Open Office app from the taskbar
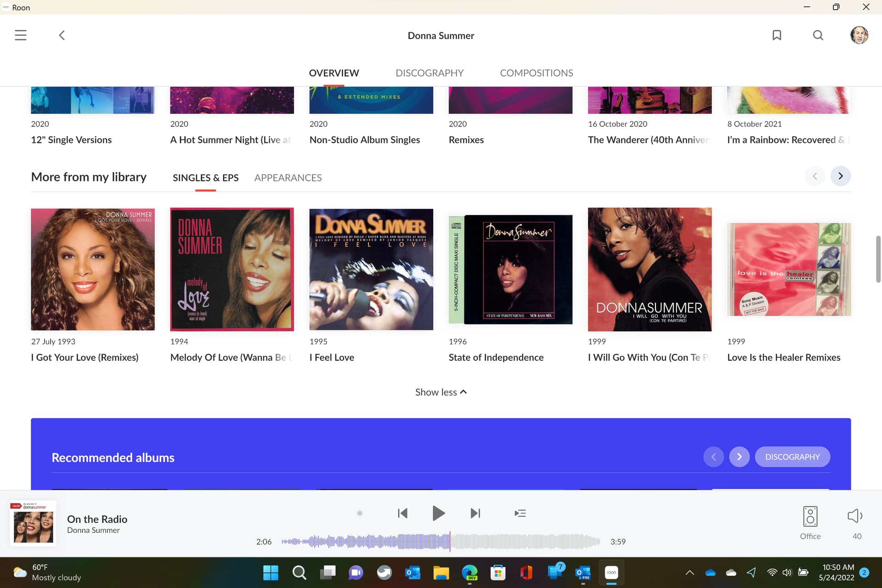 526,572
